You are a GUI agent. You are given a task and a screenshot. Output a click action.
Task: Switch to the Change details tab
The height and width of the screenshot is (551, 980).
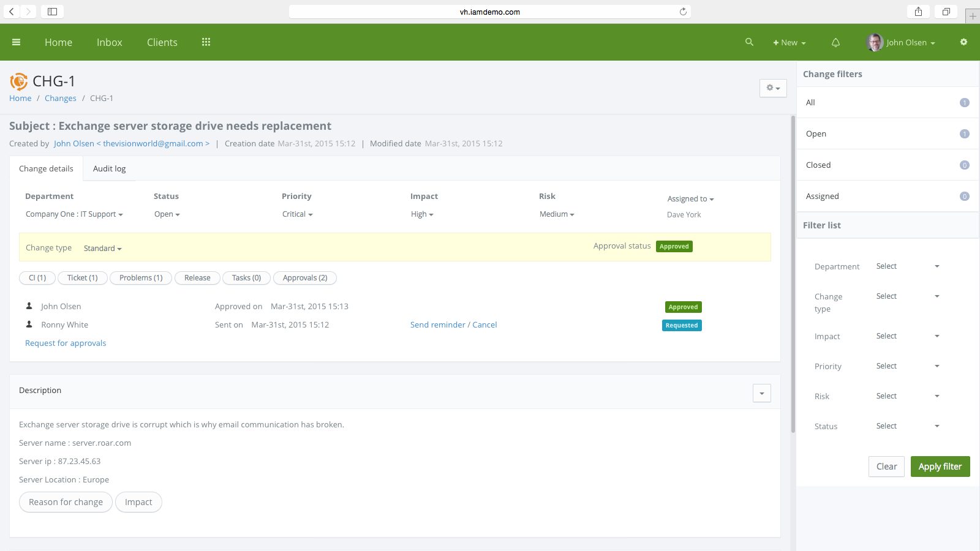46,168
